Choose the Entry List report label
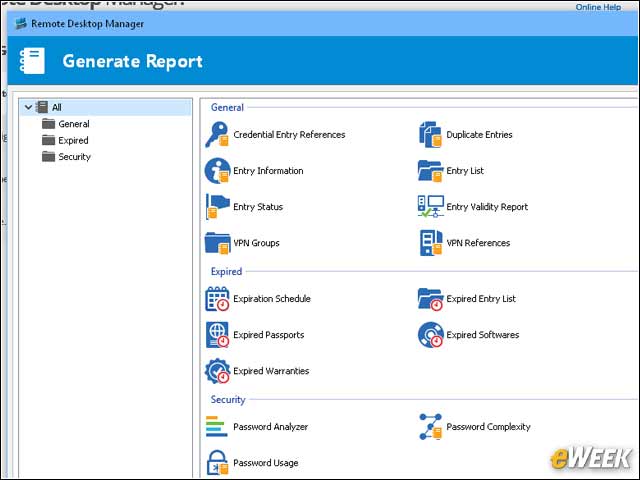The image size is (640, 480). 465,171
